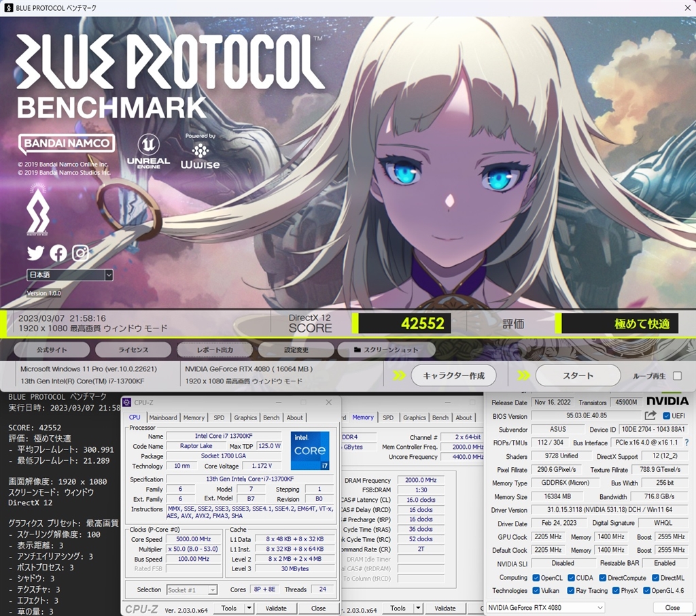696x616 pixels.
Task: Click the Close button in GPU-Z
Action: pos(672,608)
